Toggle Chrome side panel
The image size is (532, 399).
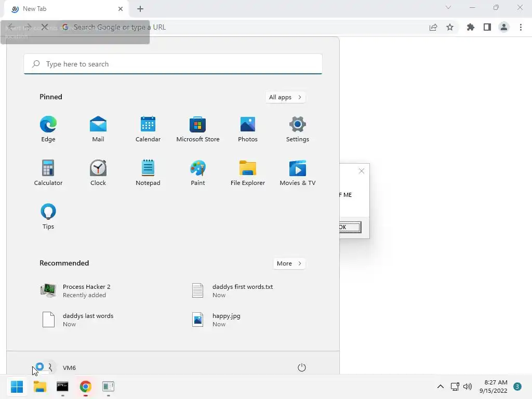point(487,27)
